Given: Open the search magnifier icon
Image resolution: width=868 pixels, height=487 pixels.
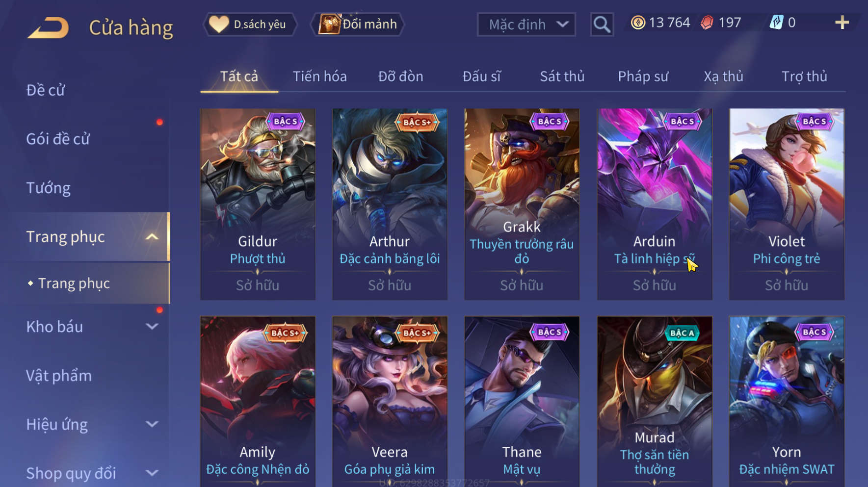Looking at the screenshot, I should [x=602, y=24].
